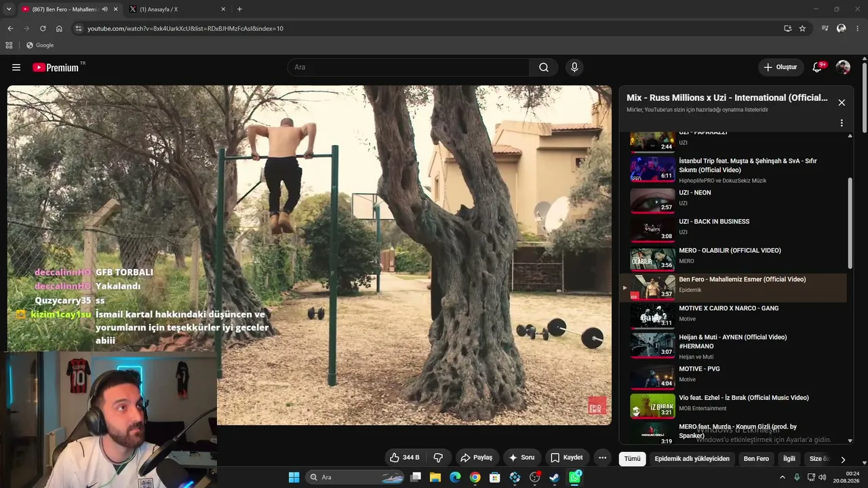Image resolution: width=868 pixels, height=488 pixels.
Task: Select the Epidemik adlı yükleyiciden chip
Action: (692, 459)
